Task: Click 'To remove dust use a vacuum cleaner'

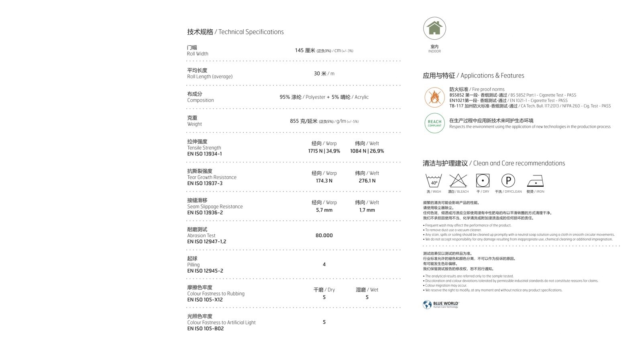Action: [452, 230]
